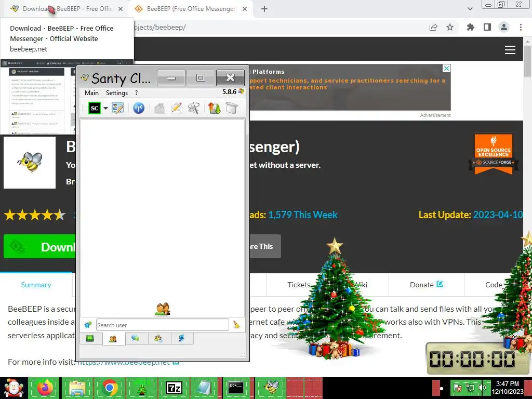The width and height of the screenshot is (532, 399).
Task: Click the share page icon in address bar
Action: pyautogui.click(x=433, y=28)
